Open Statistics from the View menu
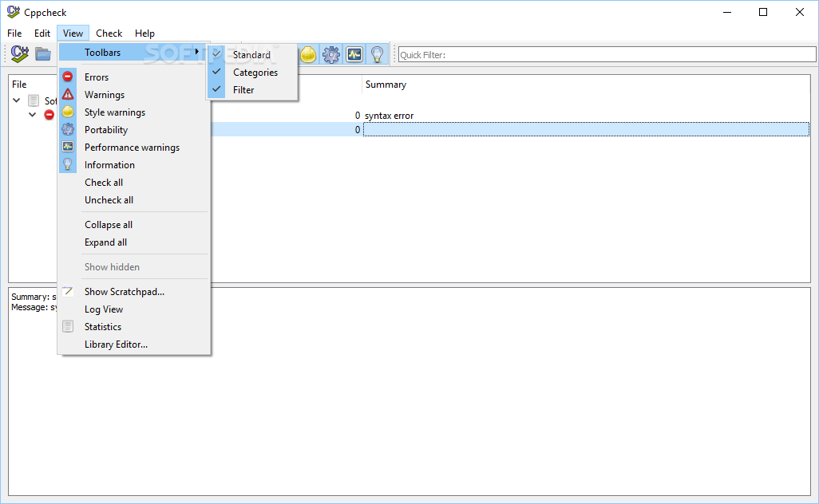This screenshot has height=504, width=819. tap(134, 327)
